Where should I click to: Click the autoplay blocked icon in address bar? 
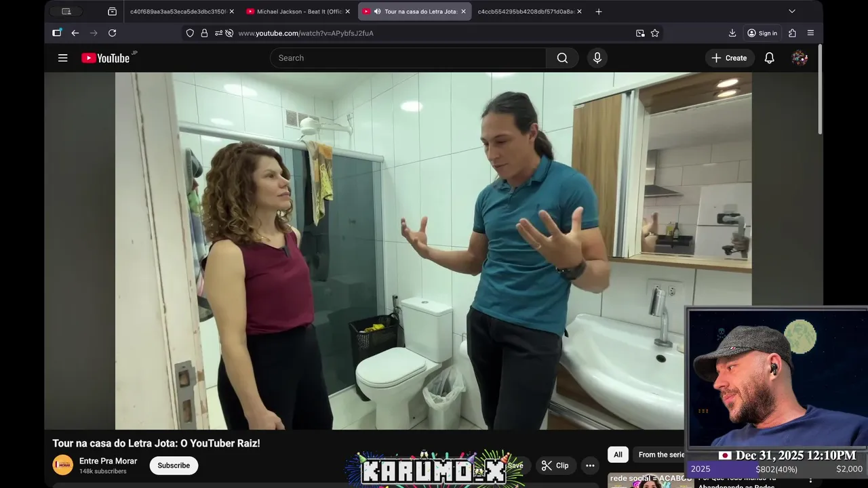[229, 33]
